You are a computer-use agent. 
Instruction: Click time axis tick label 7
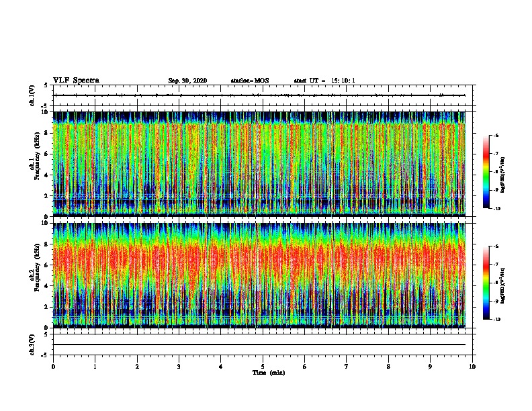point(347,367)
